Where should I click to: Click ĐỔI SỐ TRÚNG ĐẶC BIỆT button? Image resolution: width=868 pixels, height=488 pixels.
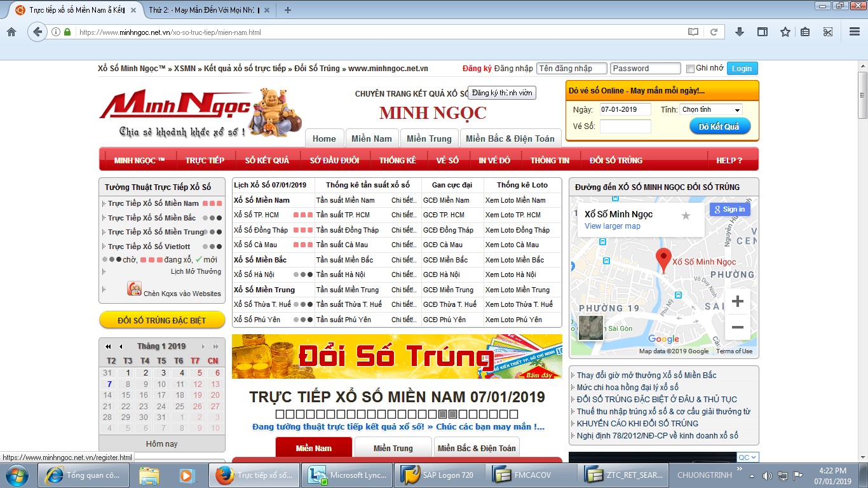[162, 320]
